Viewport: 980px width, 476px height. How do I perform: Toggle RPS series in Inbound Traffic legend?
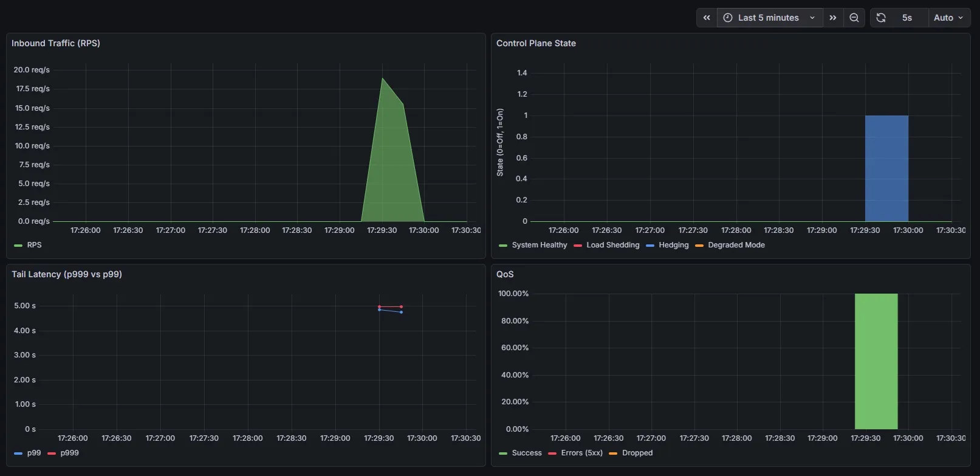[34, 245]
